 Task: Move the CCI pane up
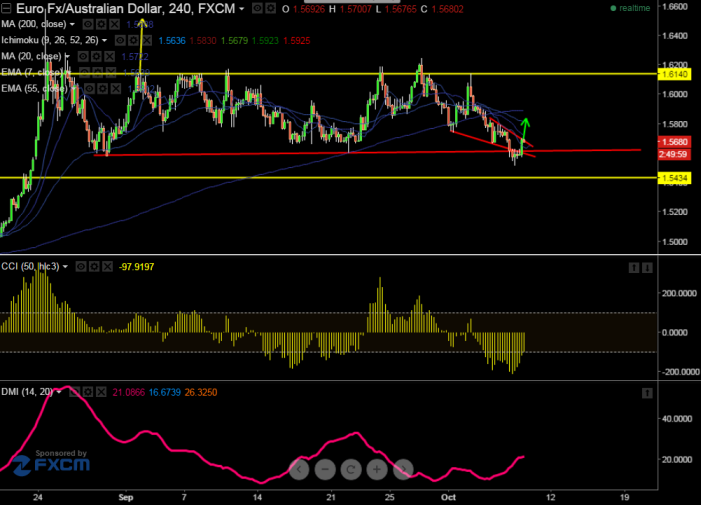coord(634,268)
